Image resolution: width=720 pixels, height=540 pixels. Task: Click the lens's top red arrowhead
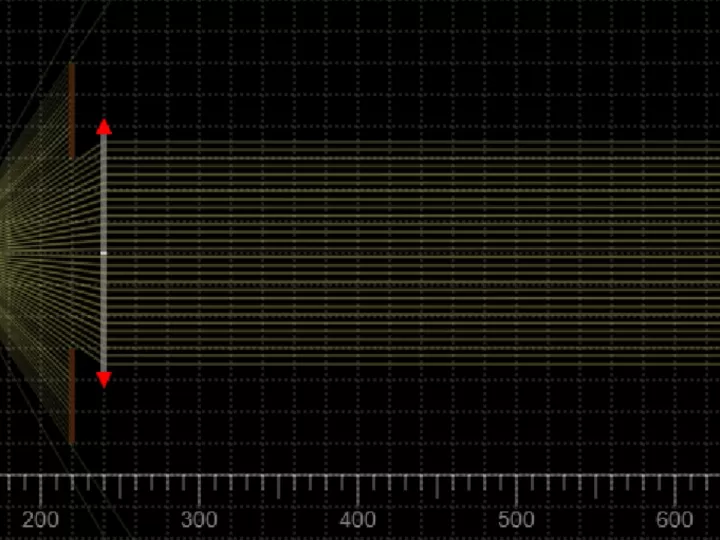104,127
